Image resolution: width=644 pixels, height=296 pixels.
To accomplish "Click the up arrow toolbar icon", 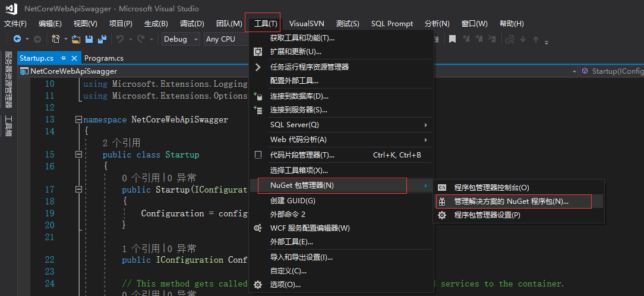I will (535, 39).
